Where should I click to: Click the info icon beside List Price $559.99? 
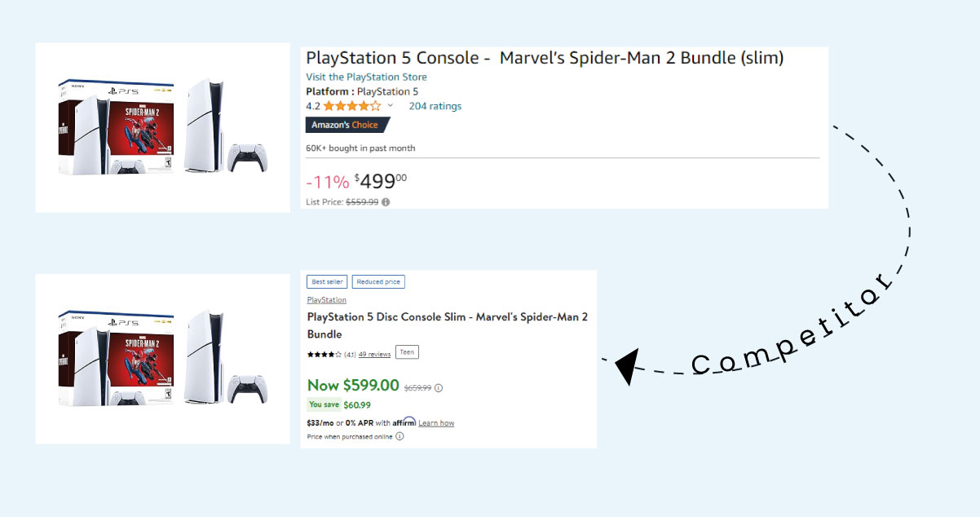coord(386,202)
